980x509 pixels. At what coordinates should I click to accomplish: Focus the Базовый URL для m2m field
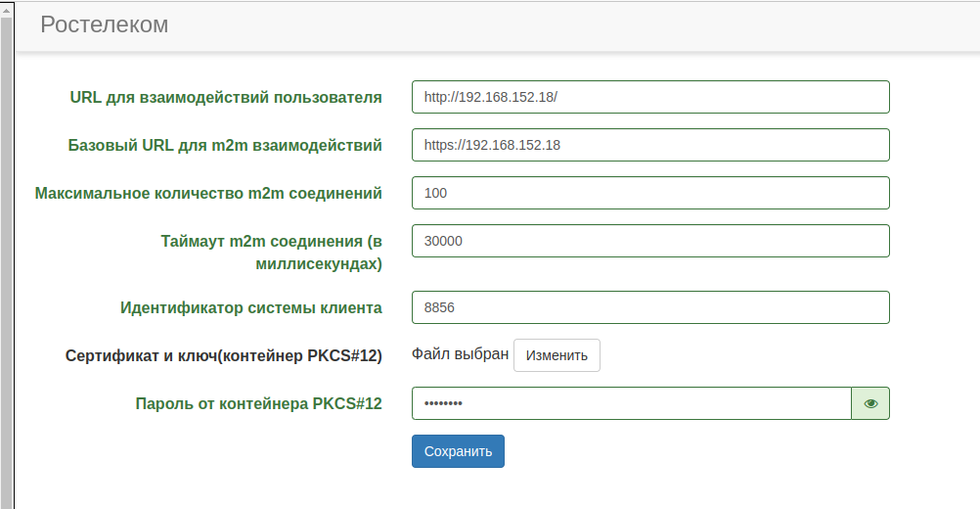(x=650, y=145)
